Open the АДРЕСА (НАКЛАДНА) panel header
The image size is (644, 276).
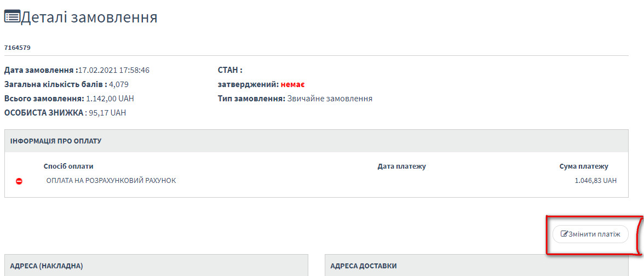[47, 266]
